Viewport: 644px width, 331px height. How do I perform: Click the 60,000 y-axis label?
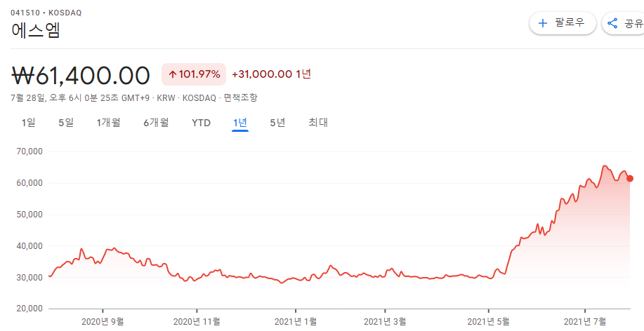29,183
